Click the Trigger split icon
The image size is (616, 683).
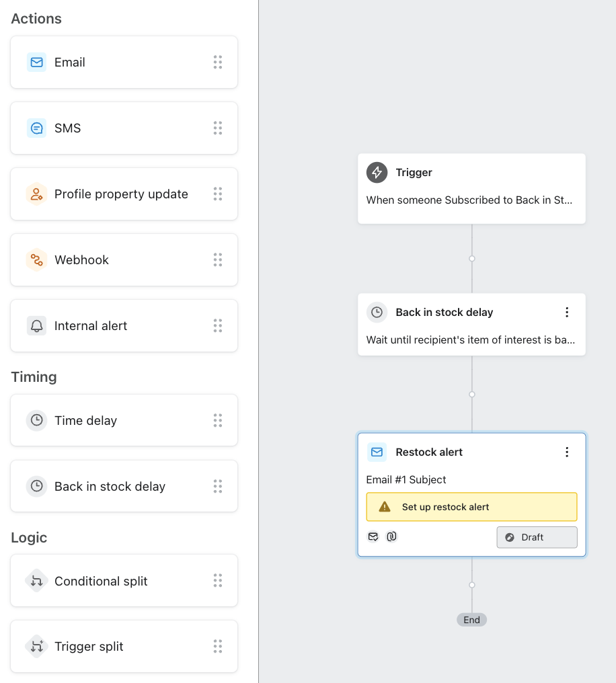coord(36,646)
